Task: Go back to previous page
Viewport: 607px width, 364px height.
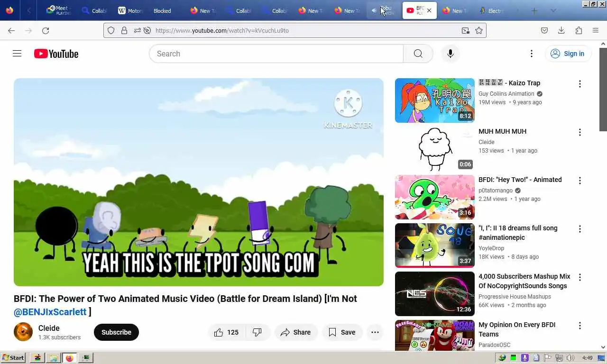Action: click(x=11, y=30)
